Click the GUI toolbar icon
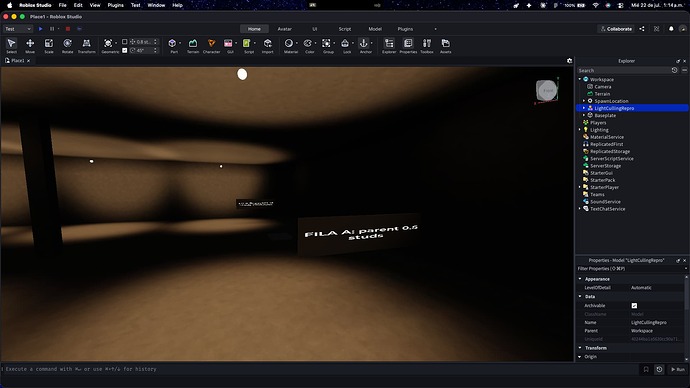Screen dimensions: 690x388 (228, 43)
